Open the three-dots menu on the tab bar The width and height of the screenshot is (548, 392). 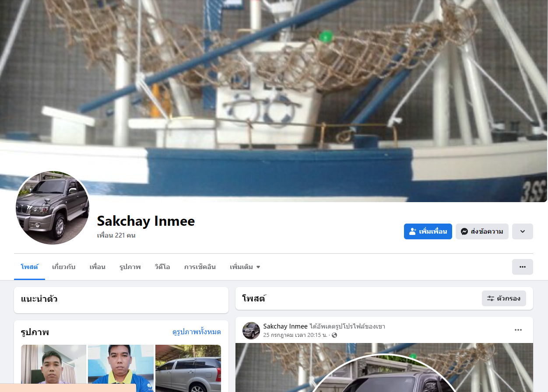(523, 267)
